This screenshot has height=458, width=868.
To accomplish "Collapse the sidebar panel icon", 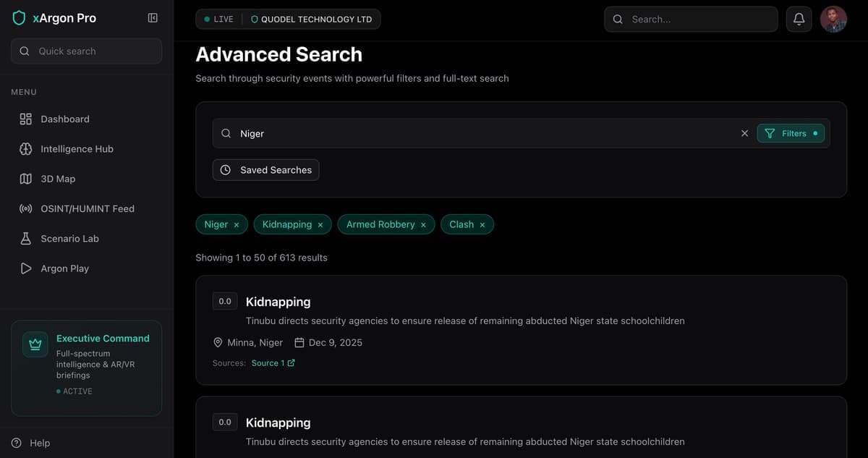I will (153, 18).
